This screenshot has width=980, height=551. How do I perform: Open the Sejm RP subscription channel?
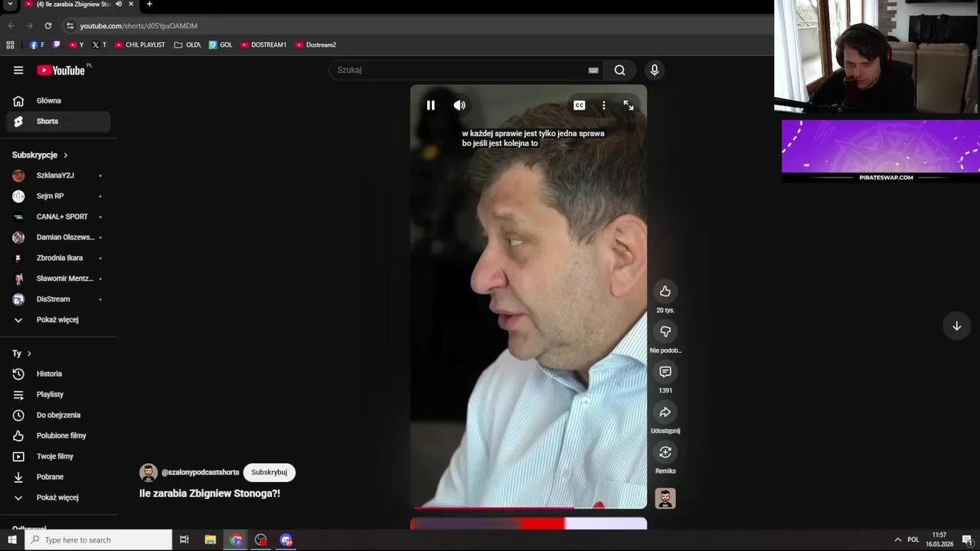pyautogui.click(x=58, y=197)
